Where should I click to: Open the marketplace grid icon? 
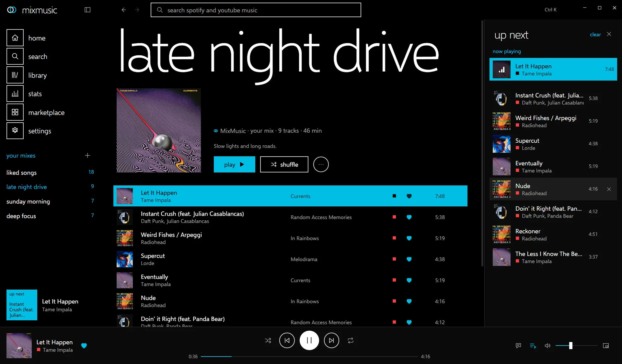click(x=15, y=112)
